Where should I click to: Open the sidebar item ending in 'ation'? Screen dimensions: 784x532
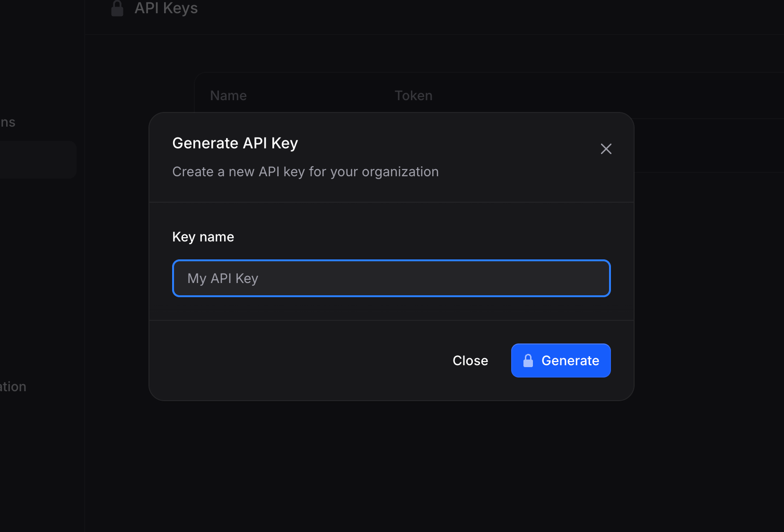click(x=13, y=386)
